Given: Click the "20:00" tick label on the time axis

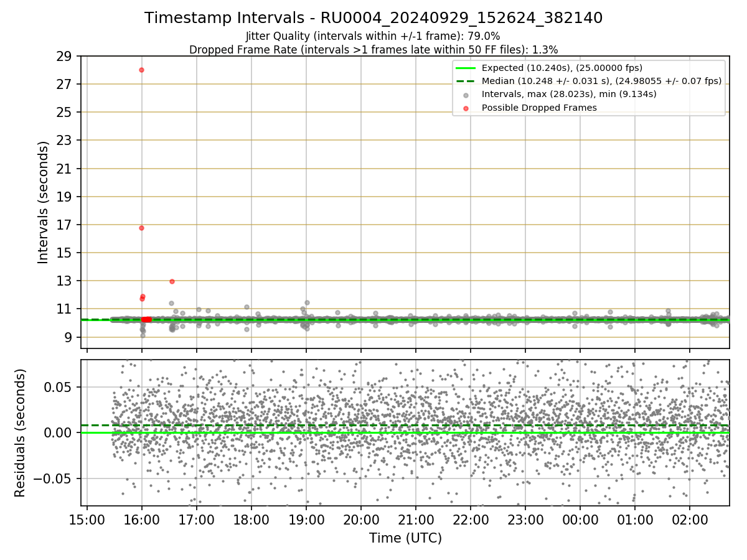Looking at the screenshot, I should point(361,519).
